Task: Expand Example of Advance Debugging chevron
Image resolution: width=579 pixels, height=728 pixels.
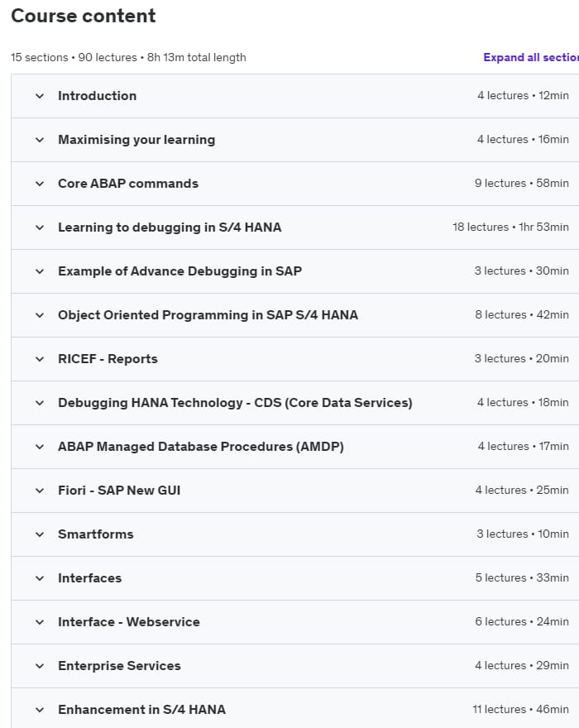Action: (x=40, y=271)
